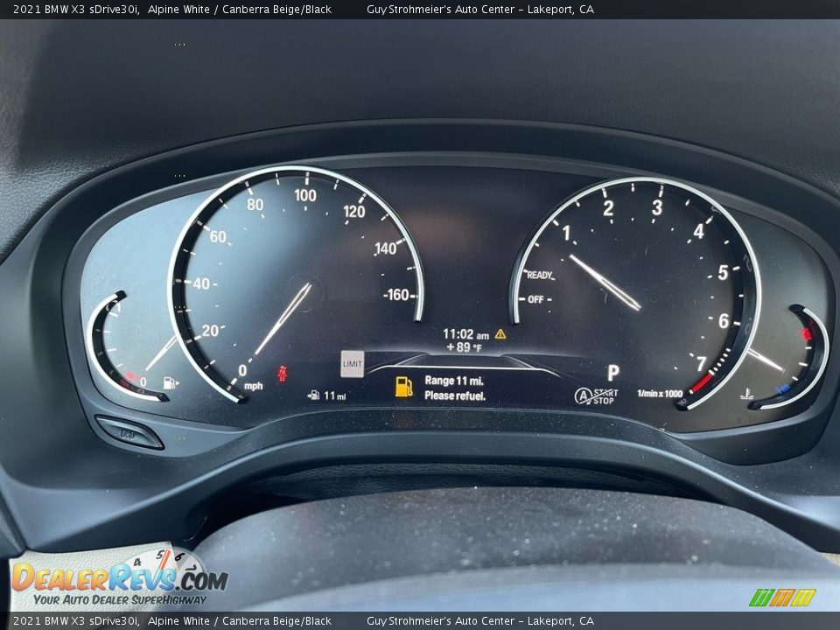
Task: Select the 11:02 am clock readout
Action: pyautogui.click(x=465, y=334)
